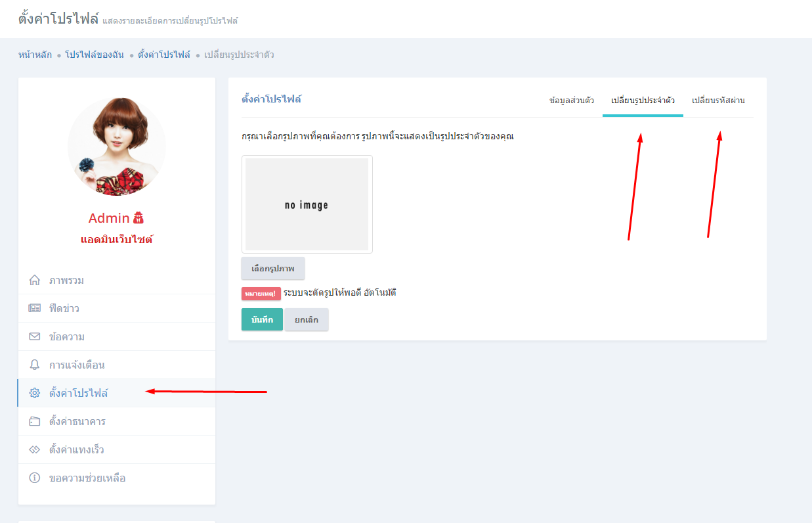The height and width of the screenshot is (523, 812).
Task: Cancel using the ยกเลิก button
Action: coord(307,319)
